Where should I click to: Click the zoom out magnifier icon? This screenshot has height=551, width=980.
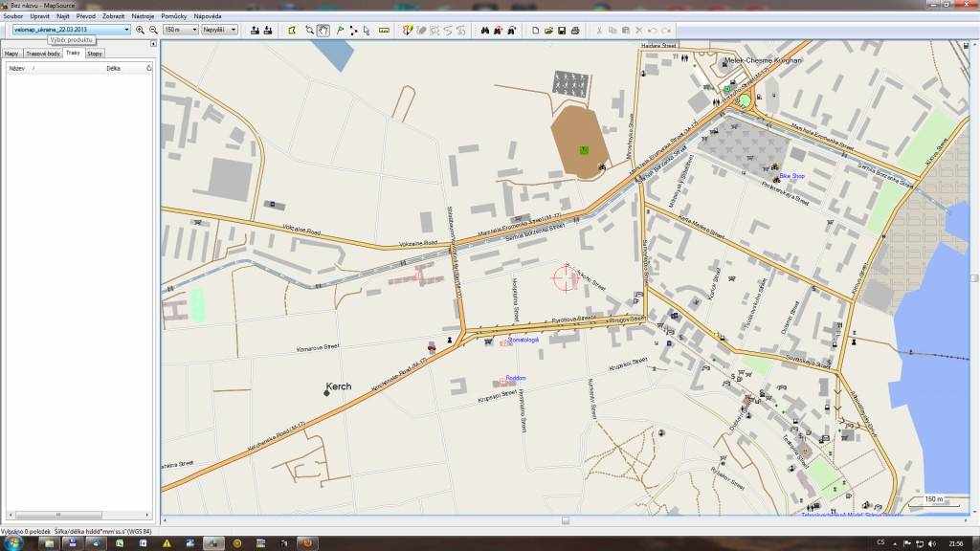153,31
